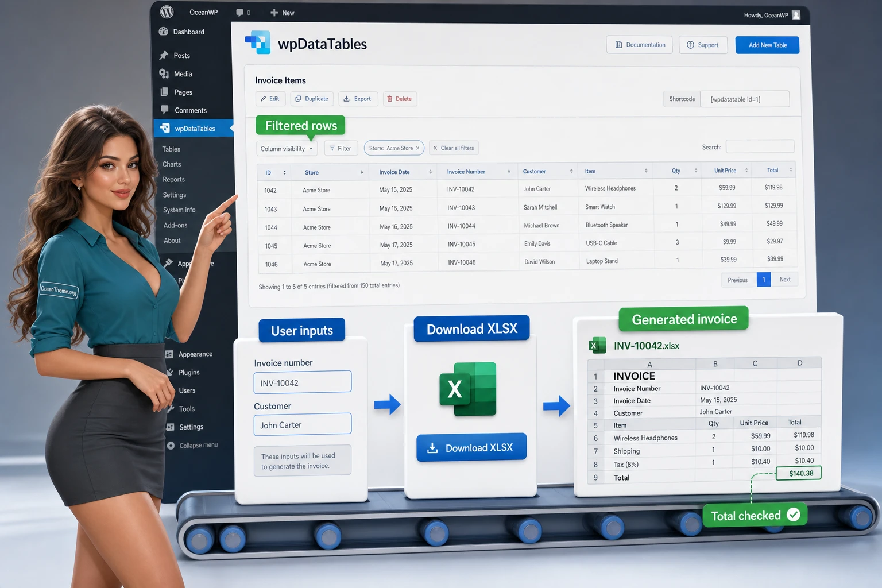Viewport: 882px width, 588px height.
Task: Click the Media icon in the sidebar
Action: (164, 73)
